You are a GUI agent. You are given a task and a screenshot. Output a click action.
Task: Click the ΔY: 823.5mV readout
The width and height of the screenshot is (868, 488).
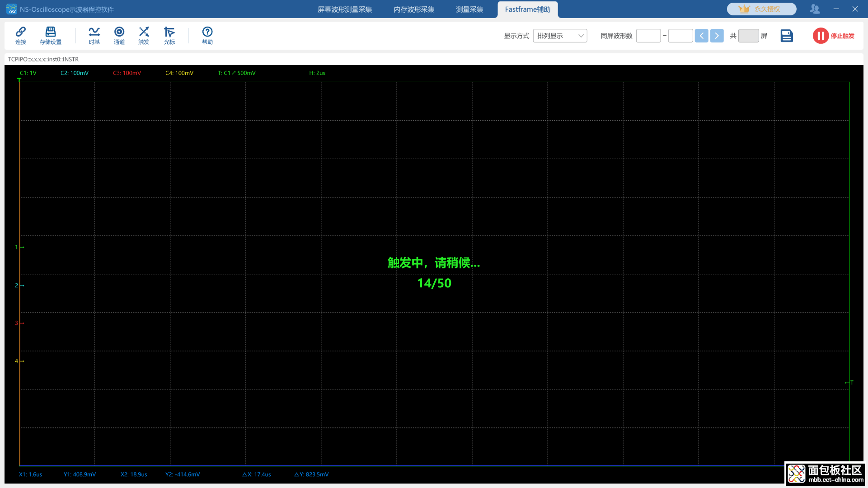(x=311, y=474)
